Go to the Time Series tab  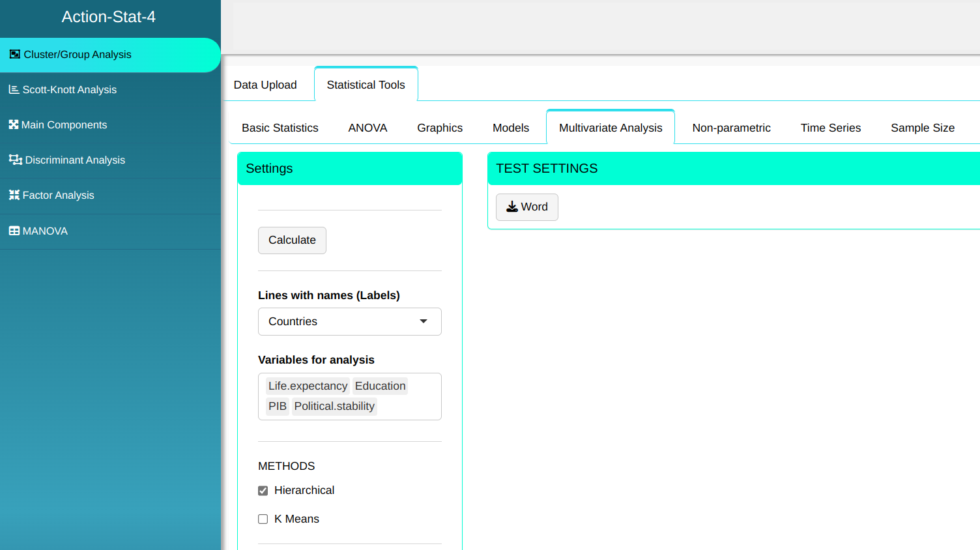coord(830,128)
